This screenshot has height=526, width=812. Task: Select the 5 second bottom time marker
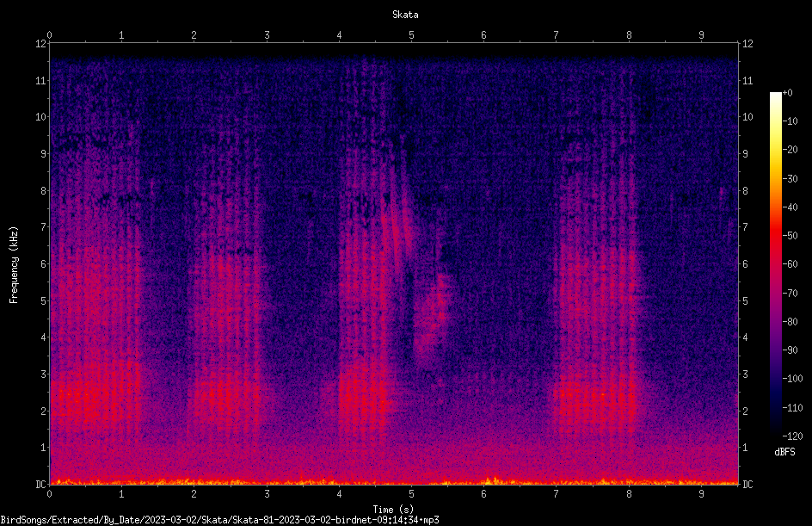point(411,494)
